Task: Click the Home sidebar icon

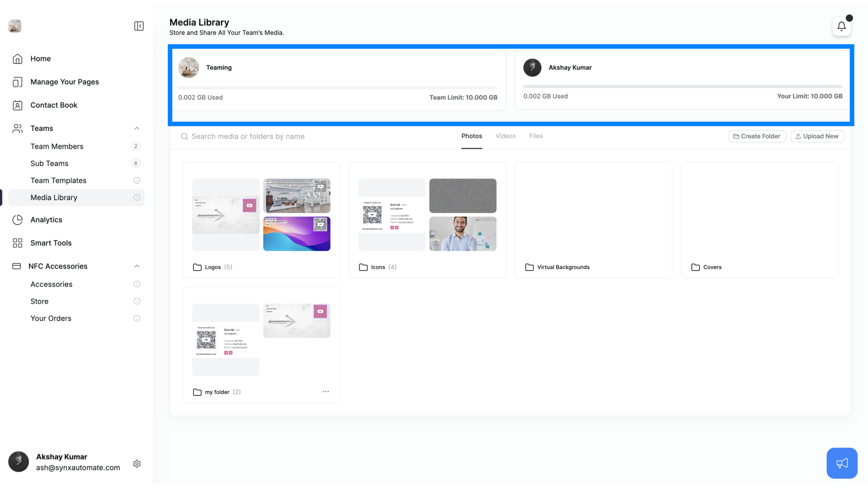Action: click(16, 58)
